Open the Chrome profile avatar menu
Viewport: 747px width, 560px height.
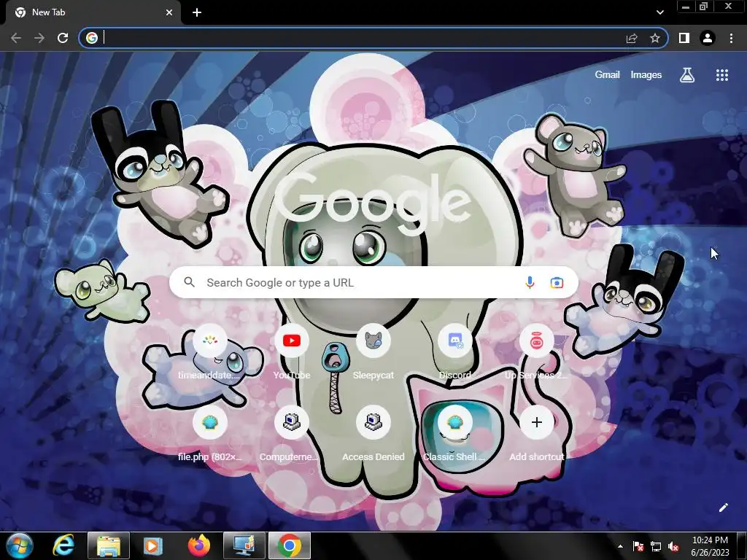click(x=708, y=38)
